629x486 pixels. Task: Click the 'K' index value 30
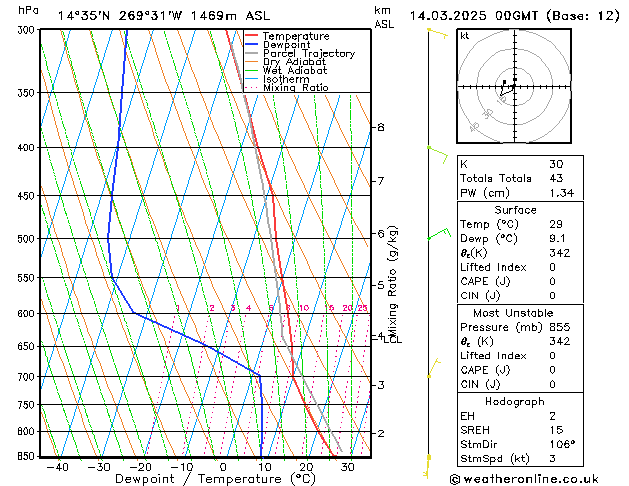[x=556, y=164]
